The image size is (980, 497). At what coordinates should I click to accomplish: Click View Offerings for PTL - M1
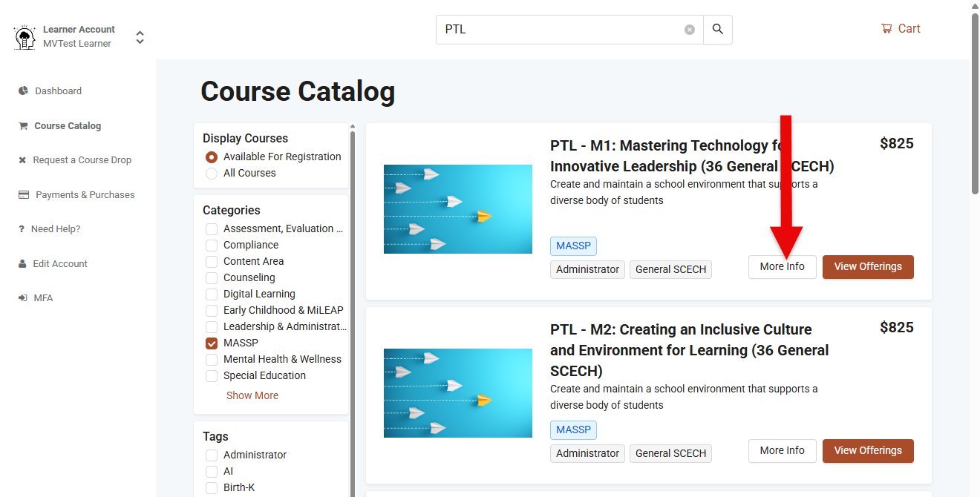point(868,267)
